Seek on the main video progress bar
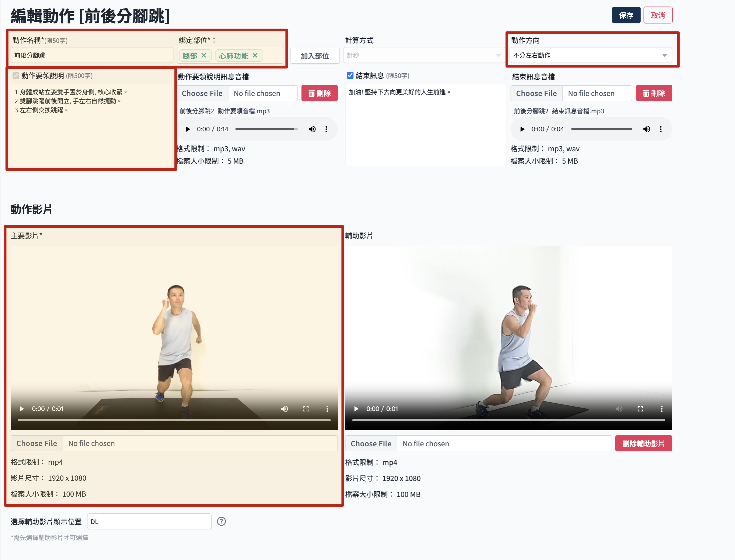The image size is (735, 560). tap(174, 420)
